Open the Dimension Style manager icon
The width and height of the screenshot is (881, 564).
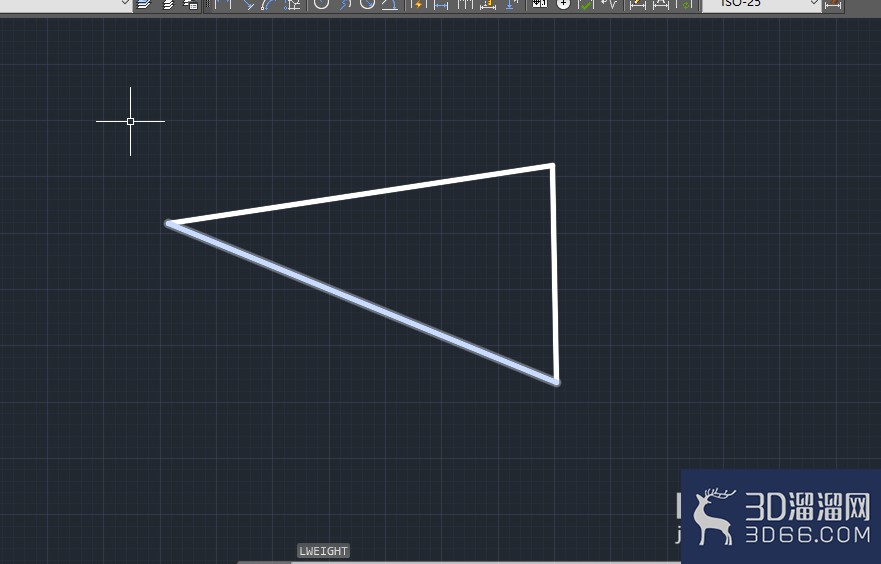tap(833, 4)
